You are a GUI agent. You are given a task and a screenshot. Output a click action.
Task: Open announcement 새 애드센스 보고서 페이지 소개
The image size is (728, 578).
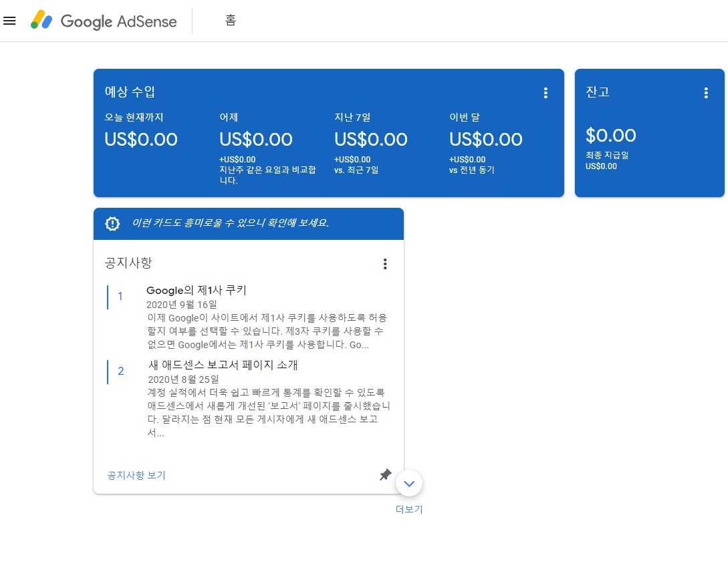coord(223,365)
